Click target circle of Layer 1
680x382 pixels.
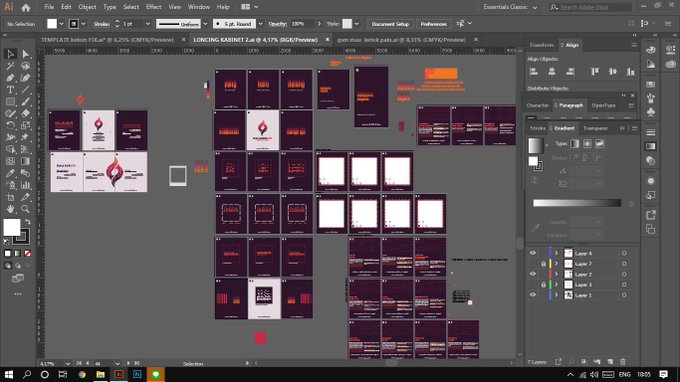[624, 295]
